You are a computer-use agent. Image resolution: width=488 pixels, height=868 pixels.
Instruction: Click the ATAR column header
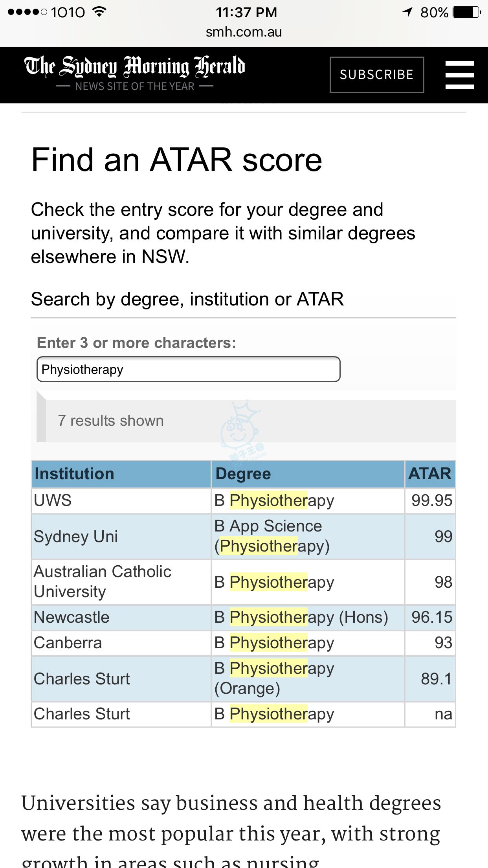pyautogui.click(x=430, y=474)
